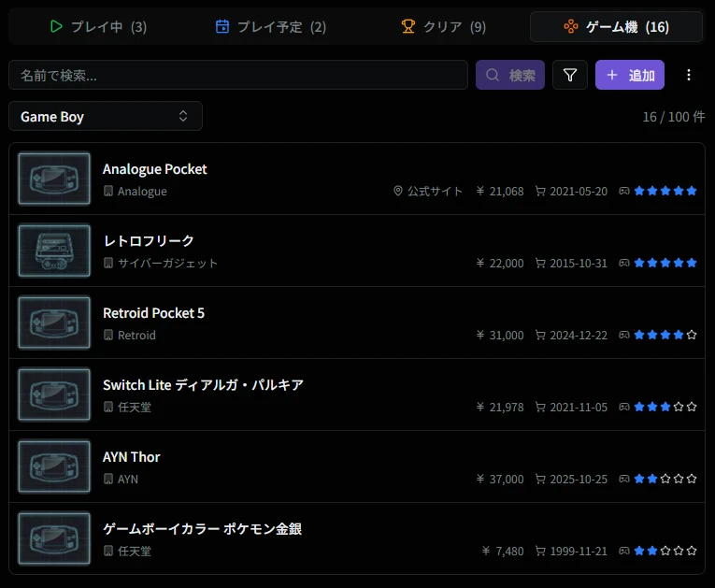Focus the 名前で検索 search field
Screen dimensions: 715x588
(x=238, y=75)
